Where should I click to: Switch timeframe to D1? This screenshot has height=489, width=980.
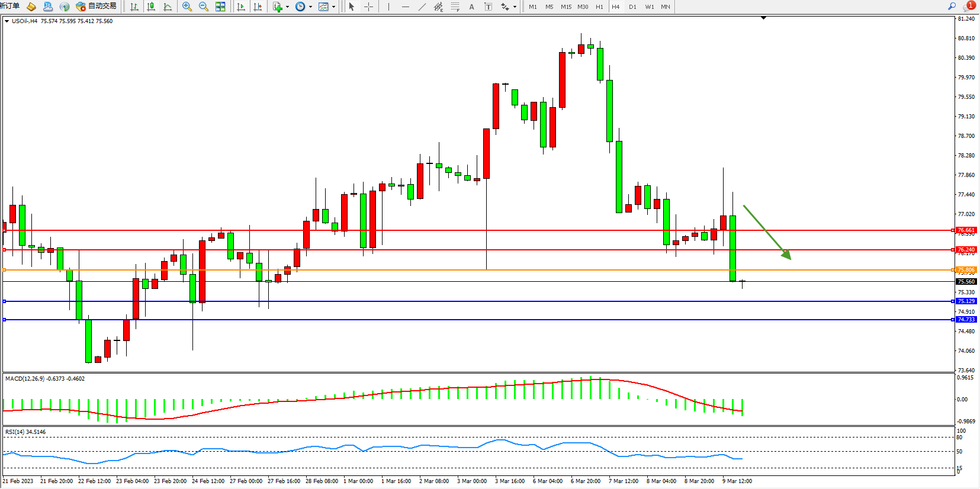coord(632,7)
